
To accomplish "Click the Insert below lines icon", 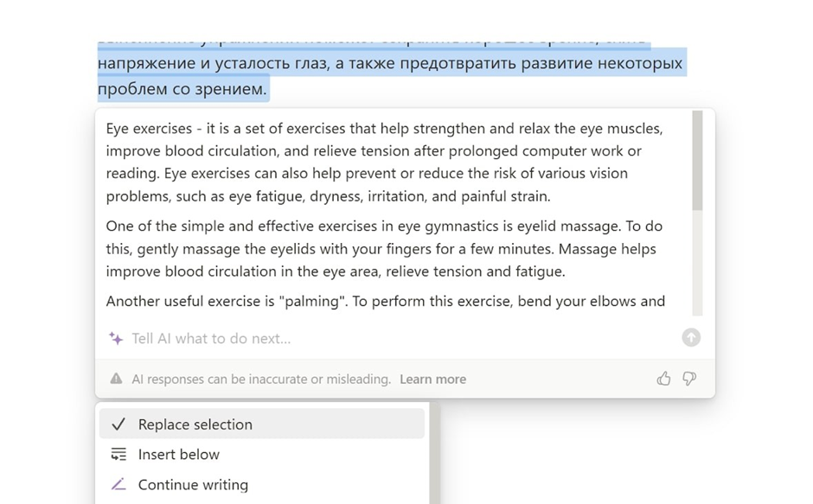I will click(x=118, y=455).
